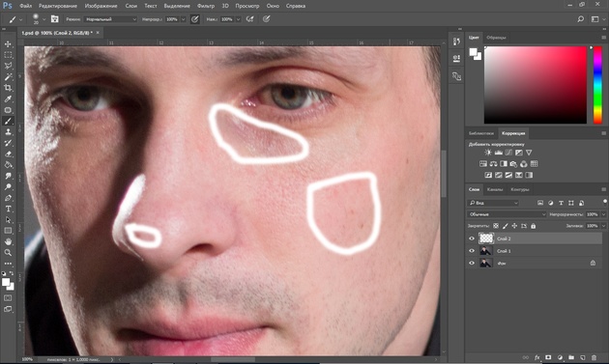The width and height of the screenshot is (609, 364).
Task: Toggle lock position
Action: click(514, 226)
